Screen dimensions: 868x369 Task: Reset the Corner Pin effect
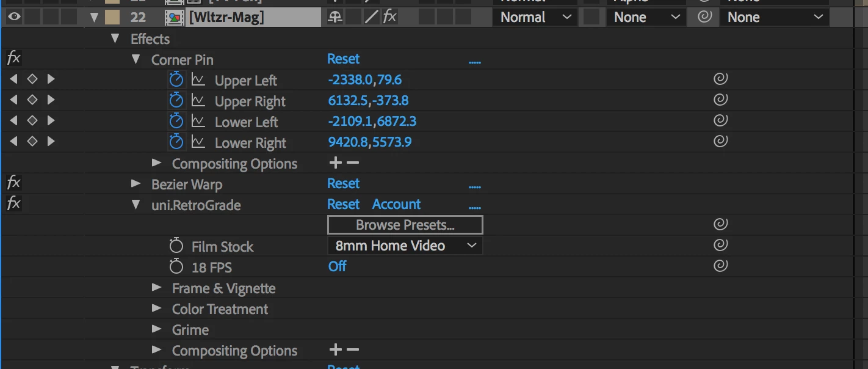click(344, 59)
